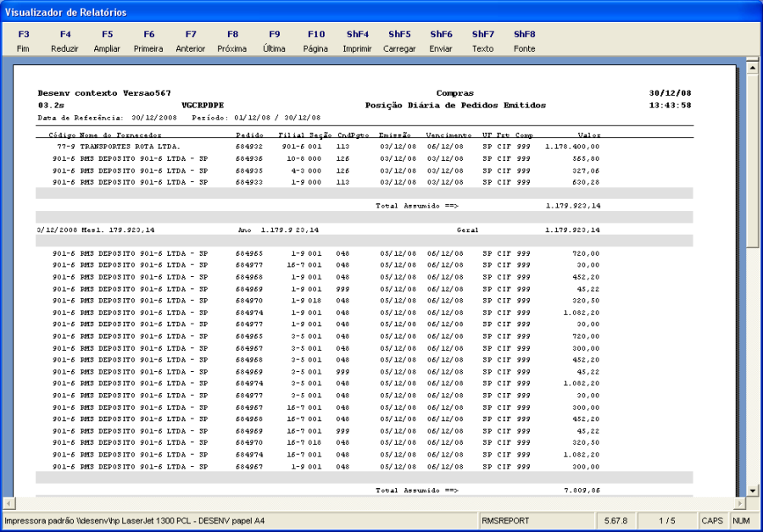
Task: Click F4 Reduzir to zoom out
Action: pos(64,41)
